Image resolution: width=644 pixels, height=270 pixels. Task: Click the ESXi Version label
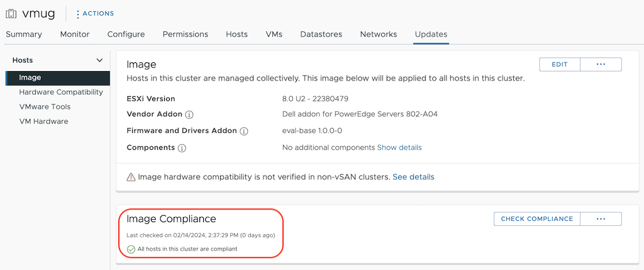(151, 99)
